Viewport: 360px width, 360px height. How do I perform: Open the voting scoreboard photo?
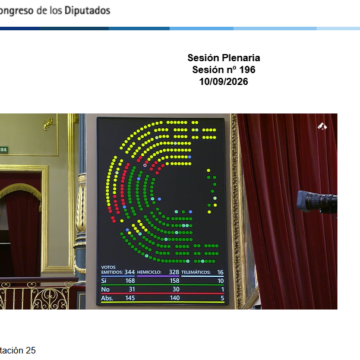tap(168, 211)
